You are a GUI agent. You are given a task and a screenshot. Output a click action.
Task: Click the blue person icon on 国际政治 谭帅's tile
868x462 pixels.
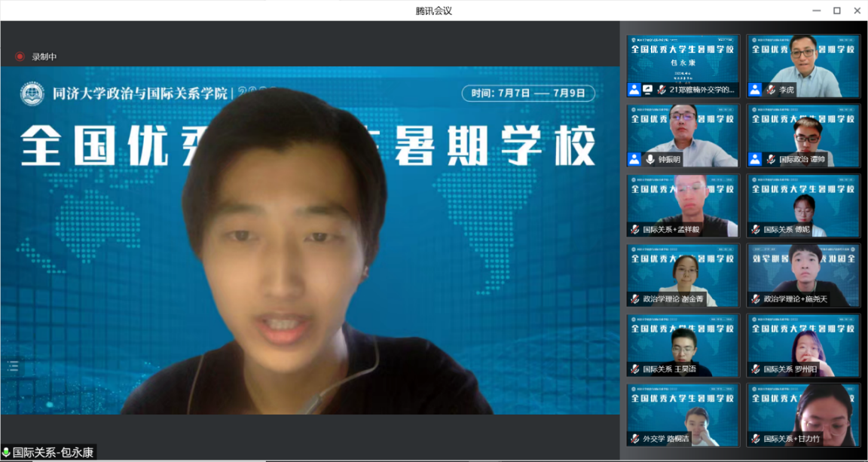[x=755, y=159]
